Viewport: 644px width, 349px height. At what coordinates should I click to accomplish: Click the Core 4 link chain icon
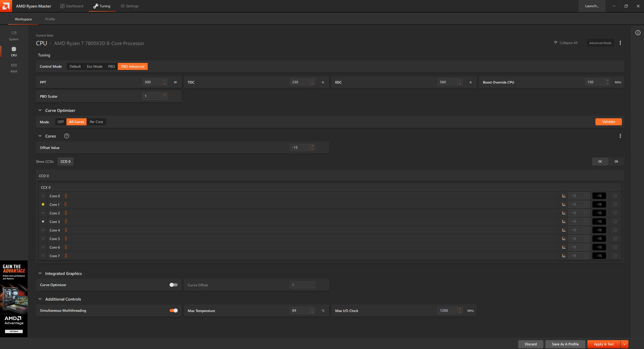[x=66, y=230]
